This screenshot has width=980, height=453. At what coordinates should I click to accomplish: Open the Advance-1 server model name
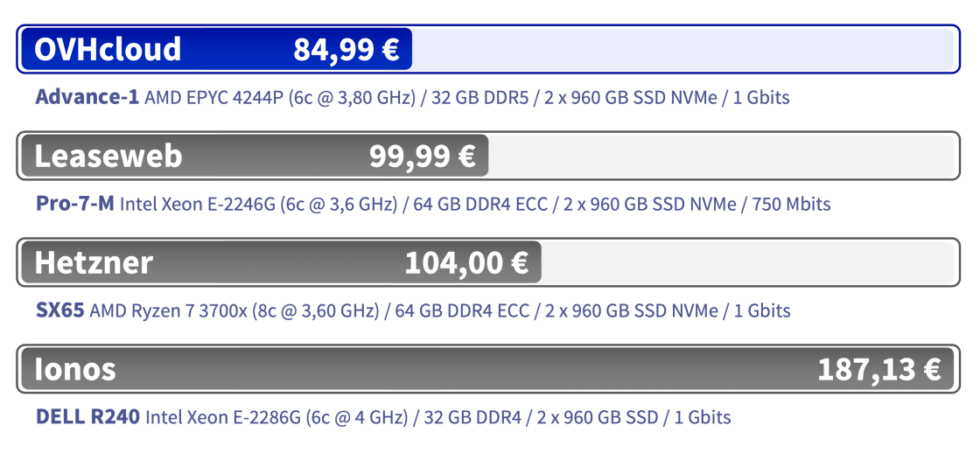click(x=87, y=97)
